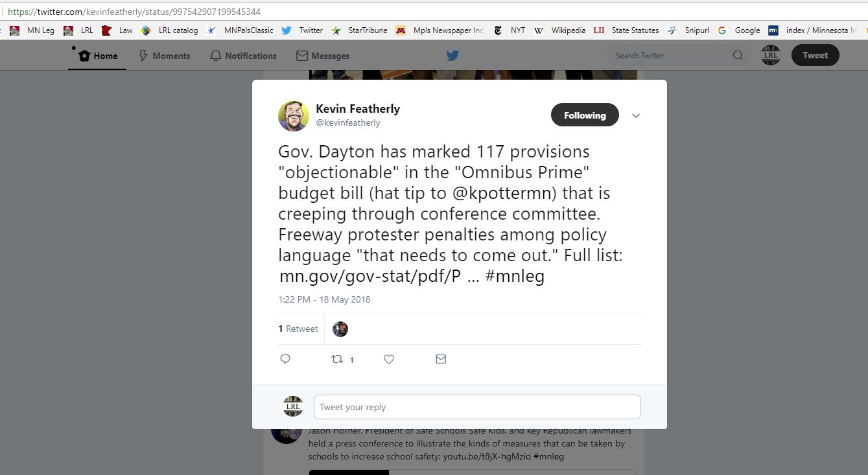Open the Wikipedia bookmark in bookmarks bar
The image size is (868, 475).
pos(561,30)
